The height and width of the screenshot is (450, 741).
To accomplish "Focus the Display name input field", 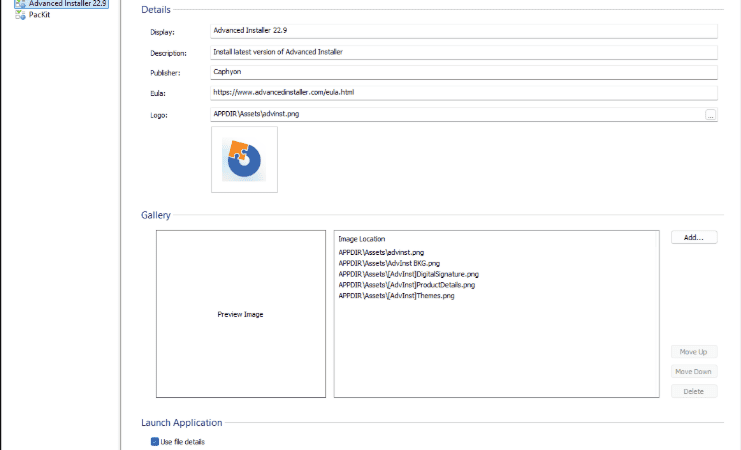I will 464,31.
